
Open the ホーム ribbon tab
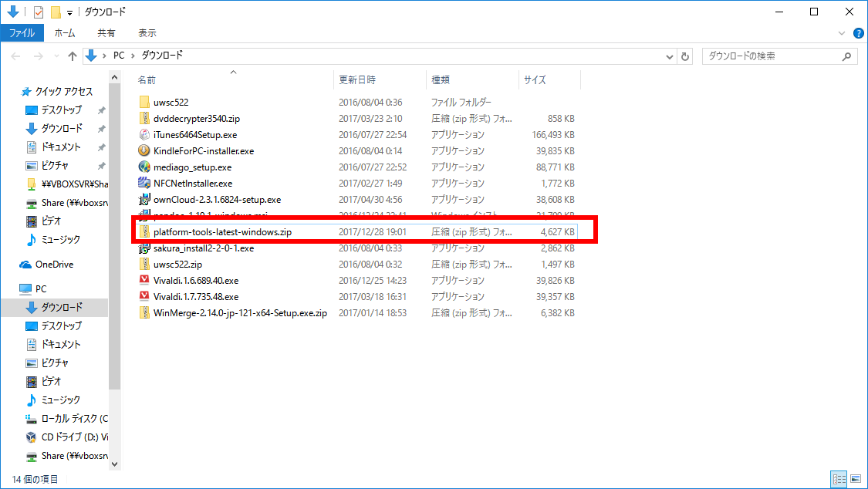pos(65,32)
